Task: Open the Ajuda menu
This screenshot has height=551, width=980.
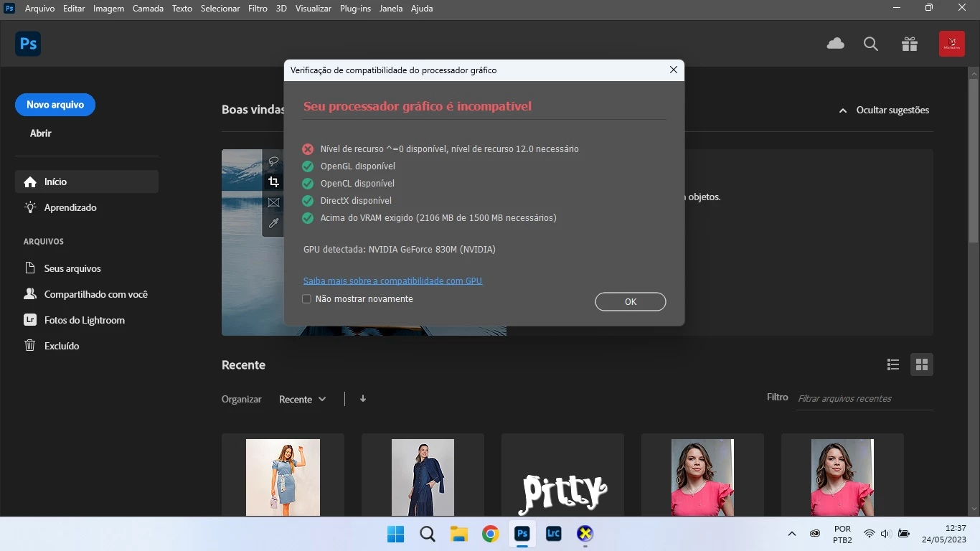Action: [x=422, y=9]
